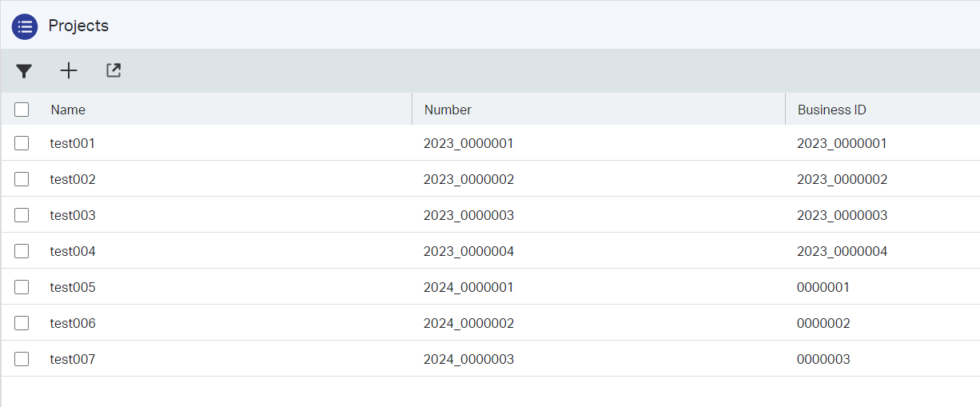Click the Number column header
This screenshot has height=407, width=980.
448,110
